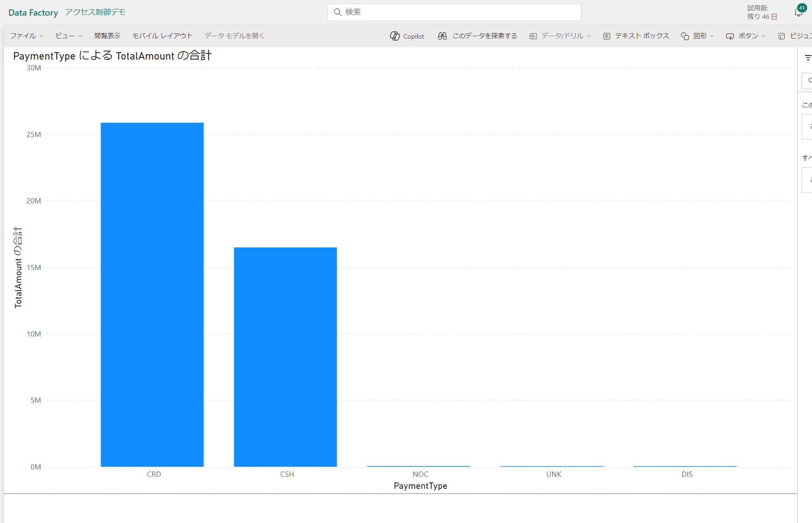Open モバイル レイアウト view
Viewport: 812px width, 523px height.
point(162,36)
